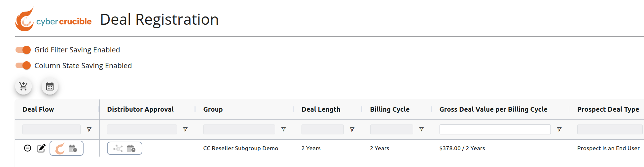Screen dimensions: 644x167
Task: Focus the Gross Deal Value filter input
Action: coord(495,129)
